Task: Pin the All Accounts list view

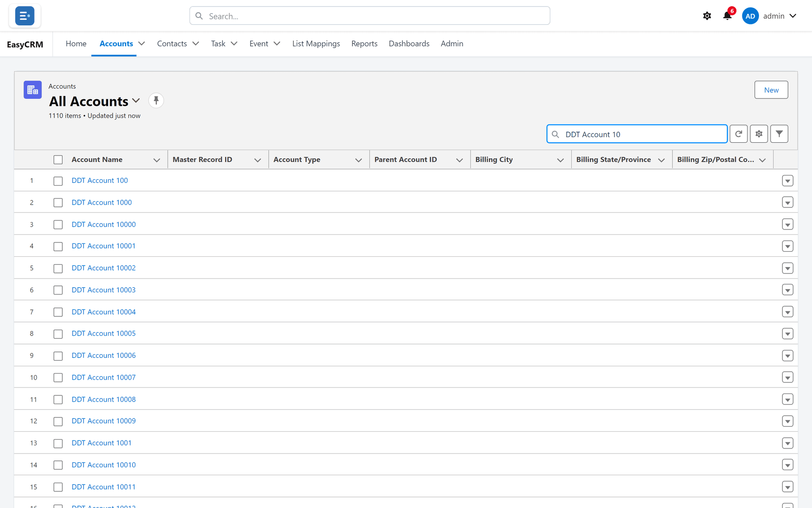Action: (156, 100)
